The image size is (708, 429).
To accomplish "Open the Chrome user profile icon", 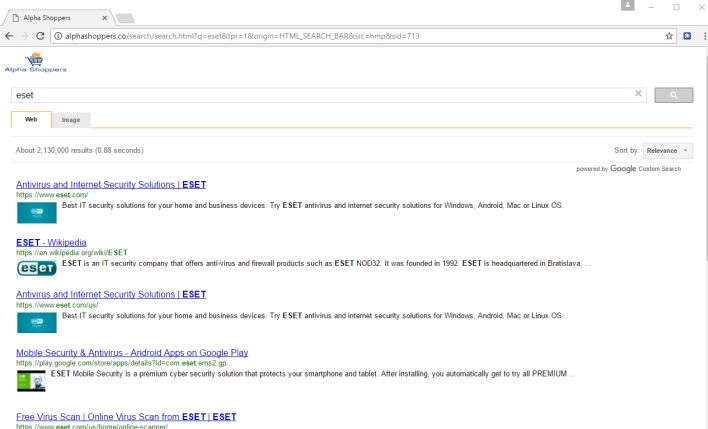I will pos(627,6).
